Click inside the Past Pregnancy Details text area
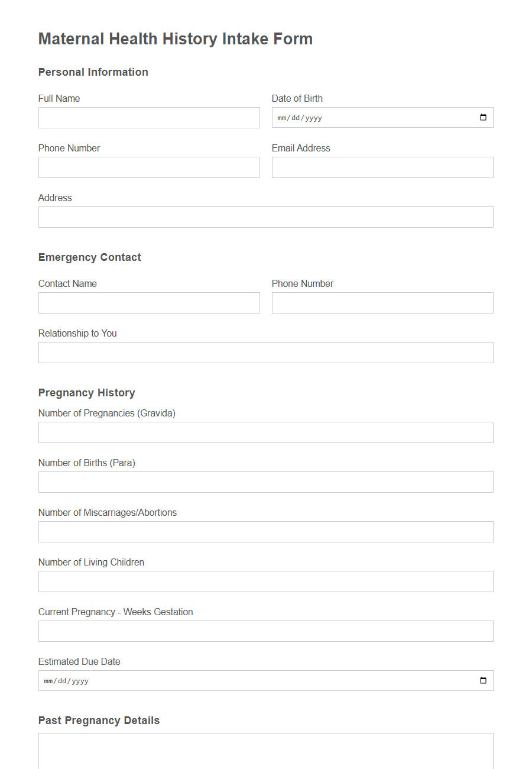 click(265, 751)
